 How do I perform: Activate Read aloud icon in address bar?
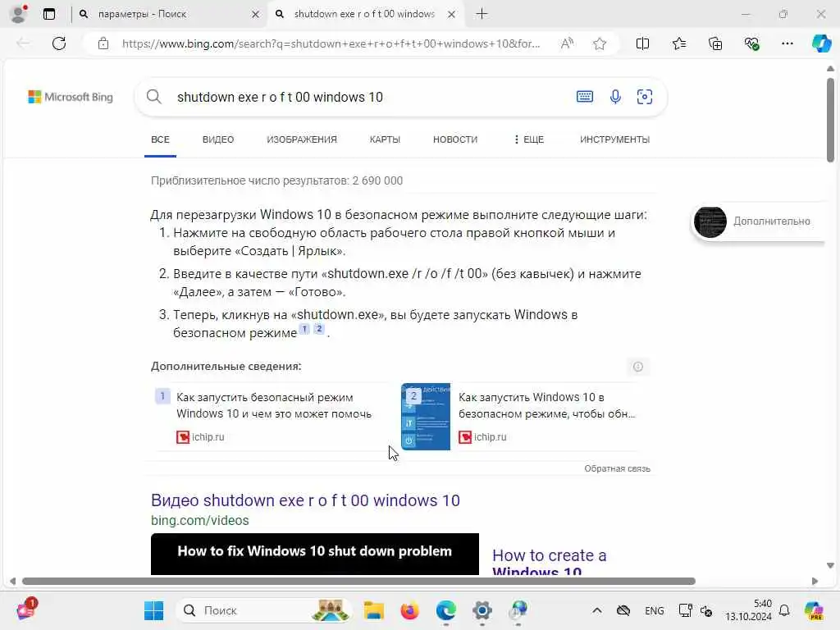coord(567,43)
